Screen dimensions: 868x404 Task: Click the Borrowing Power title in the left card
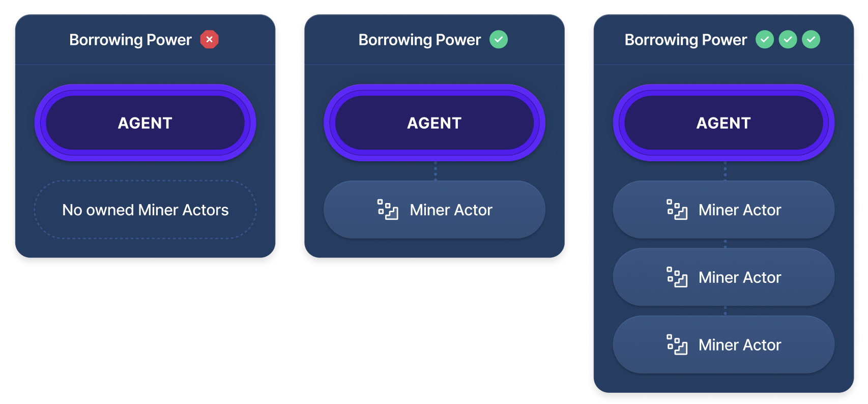[x=130, y=40]
